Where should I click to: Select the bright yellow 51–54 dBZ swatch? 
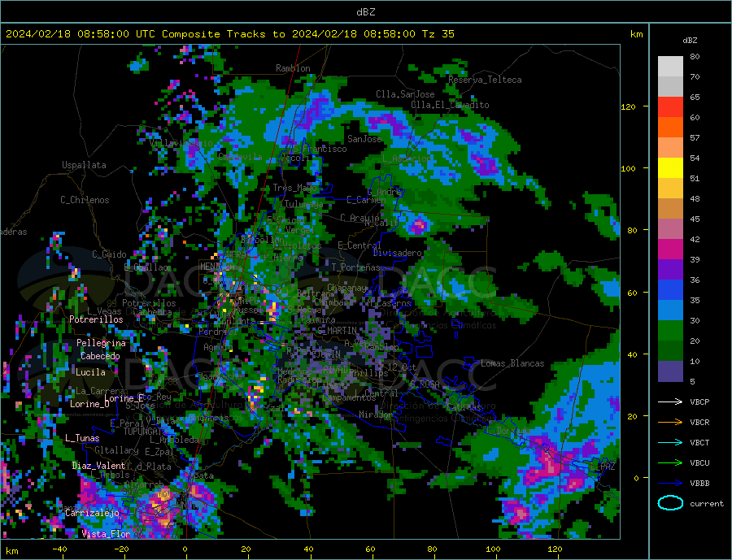point(670,168)
